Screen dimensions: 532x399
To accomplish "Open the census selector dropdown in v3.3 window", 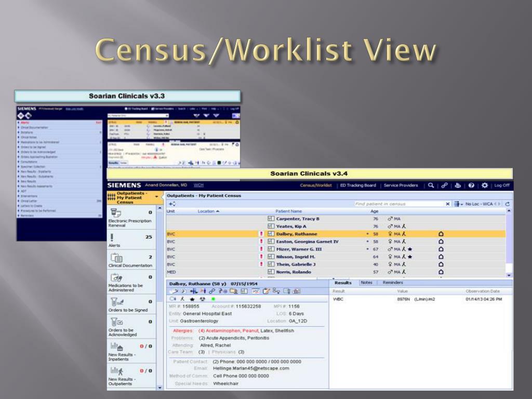I will (167, 116).
